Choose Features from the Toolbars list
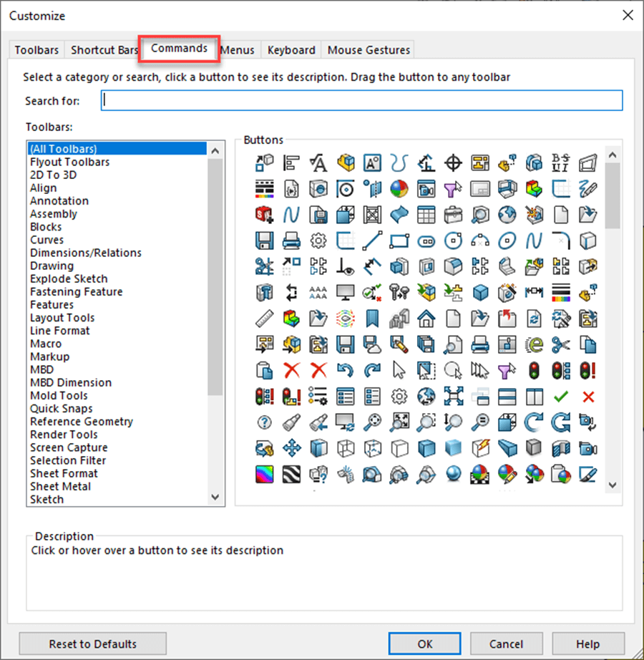Viewport: 644px width, 660px height. coord(52,304)
